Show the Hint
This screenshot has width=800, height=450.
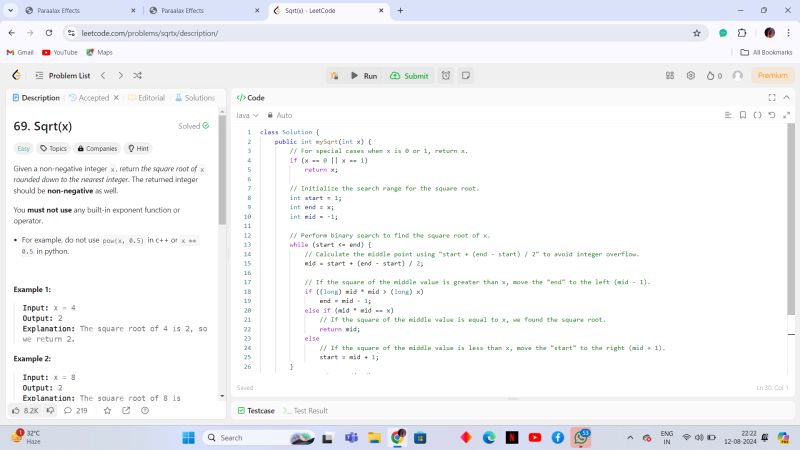tap(138, 148)
